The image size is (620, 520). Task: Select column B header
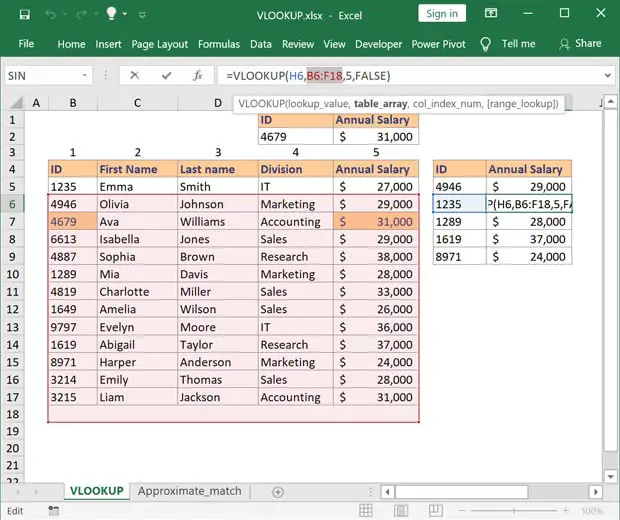[73, 103]
